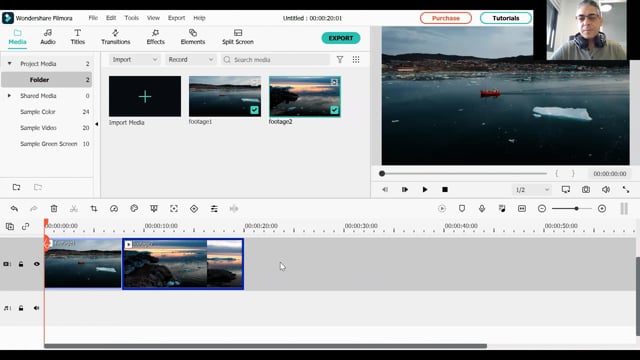Open the 1/2 playback quality dropdown

tap(532, 190)
